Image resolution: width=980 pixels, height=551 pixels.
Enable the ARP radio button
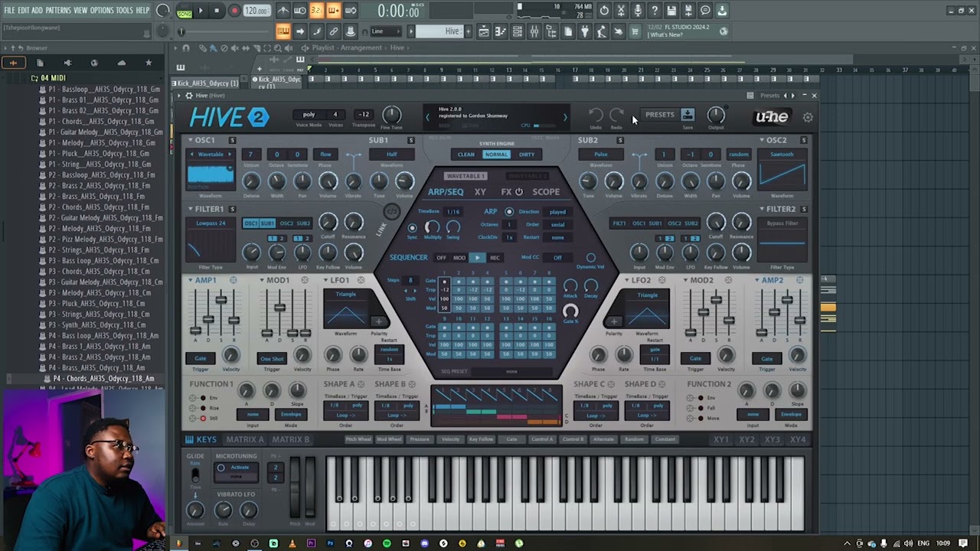coord(509,212)
